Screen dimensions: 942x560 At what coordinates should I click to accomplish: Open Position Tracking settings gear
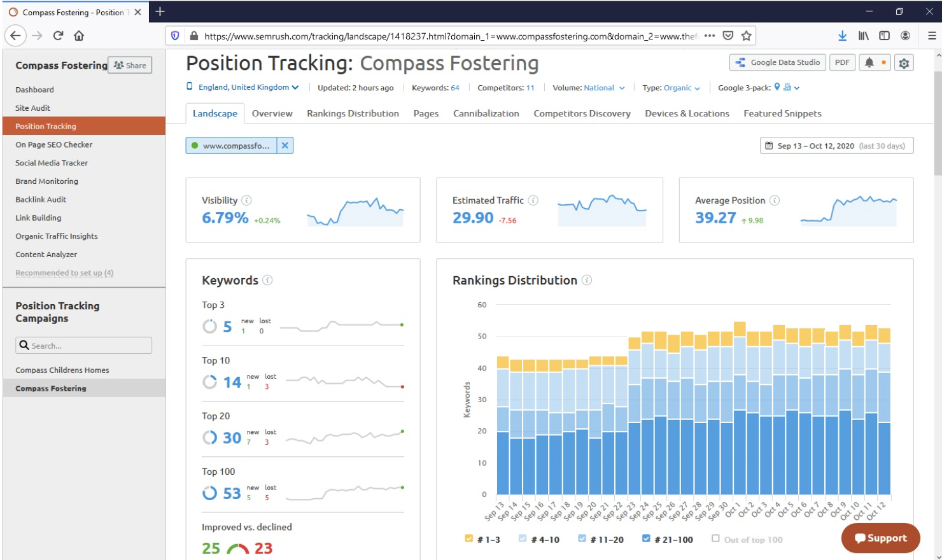(x=904, y=63)
